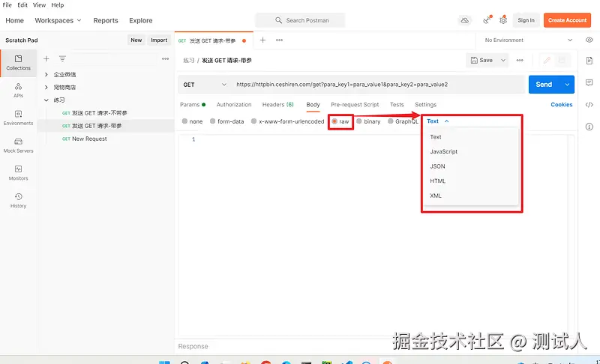
Task: Open the View menu
Action: click(40, 5)
